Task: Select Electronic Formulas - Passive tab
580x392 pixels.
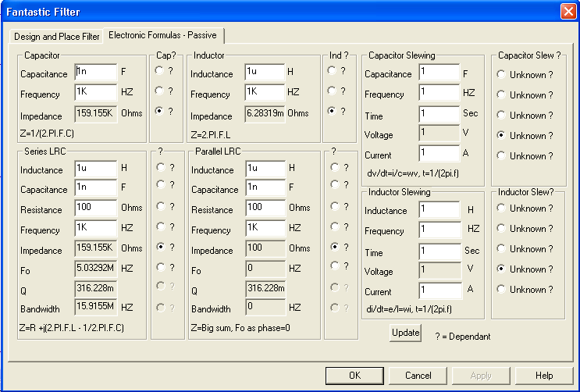Action: 164,35
